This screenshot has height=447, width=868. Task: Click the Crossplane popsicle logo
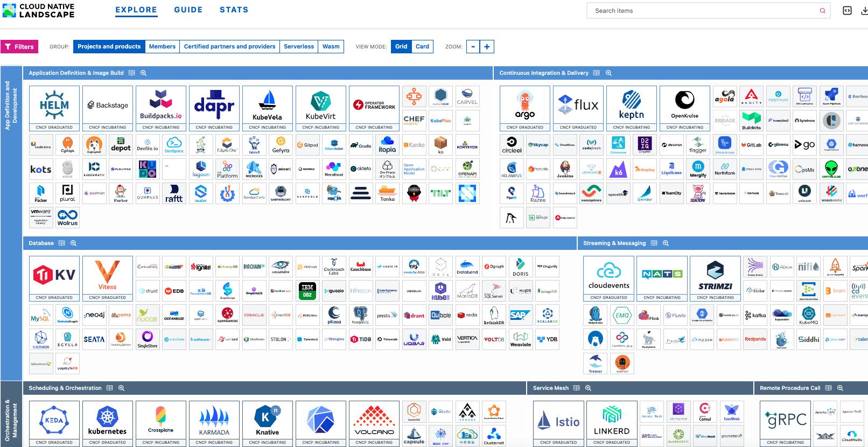point(160,420)
